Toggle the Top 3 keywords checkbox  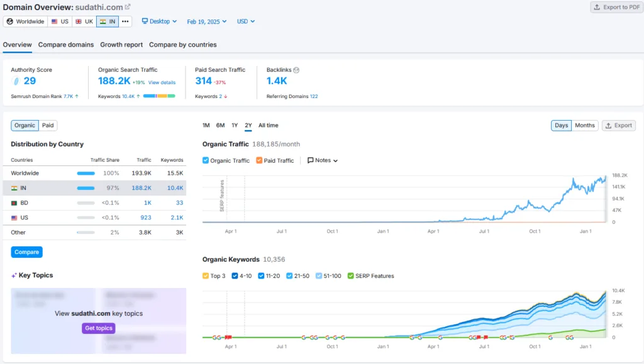tap(206, 276)
